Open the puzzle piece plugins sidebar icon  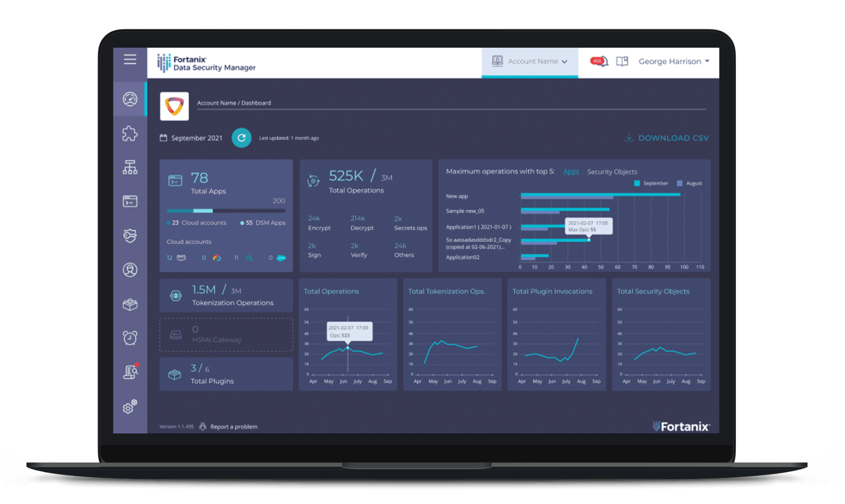tap(130, 134)
